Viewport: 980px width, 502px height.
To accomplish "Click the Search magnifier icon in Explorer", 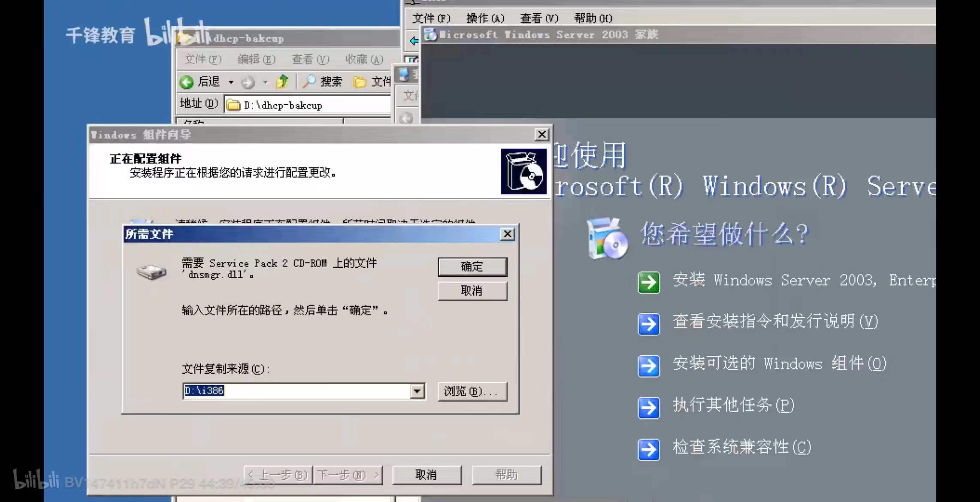I will [x=309, y=82].
